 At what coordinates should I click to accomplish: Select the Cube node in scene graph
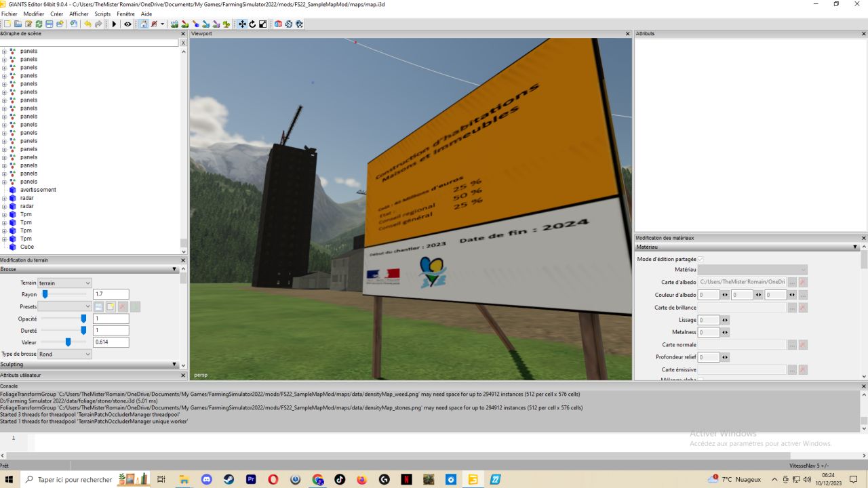[27, 247]
